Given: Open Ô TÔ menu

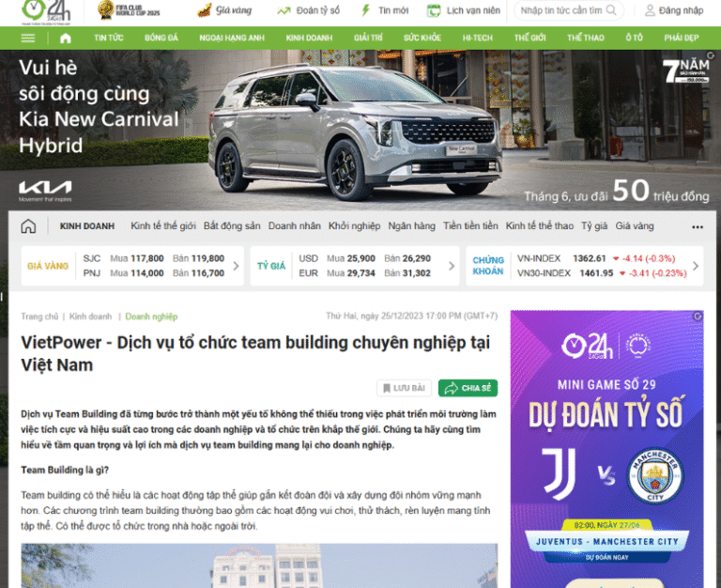Looking at the screenshot, I should pyautogui.click(x=634, y=39).
